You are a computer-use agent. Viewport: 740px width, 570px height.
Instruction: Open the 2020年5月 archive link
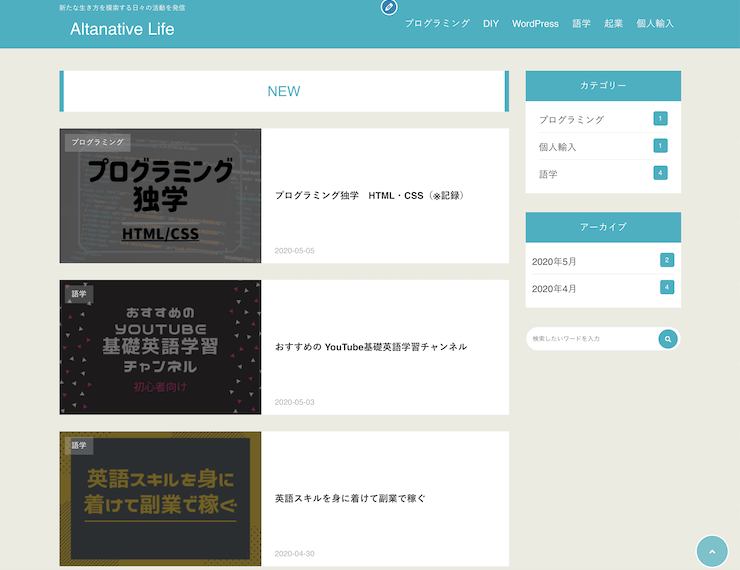point(554,261)
